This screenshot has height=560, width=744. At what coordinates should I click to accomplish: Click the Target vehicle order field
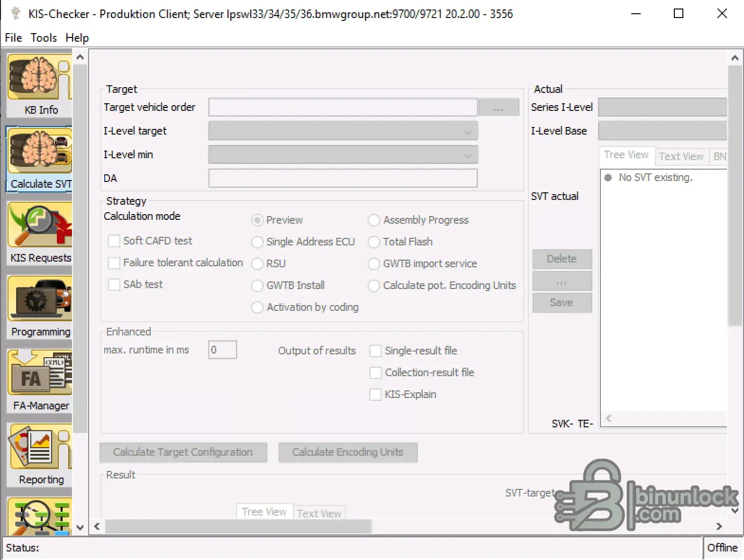pos(343,107)
